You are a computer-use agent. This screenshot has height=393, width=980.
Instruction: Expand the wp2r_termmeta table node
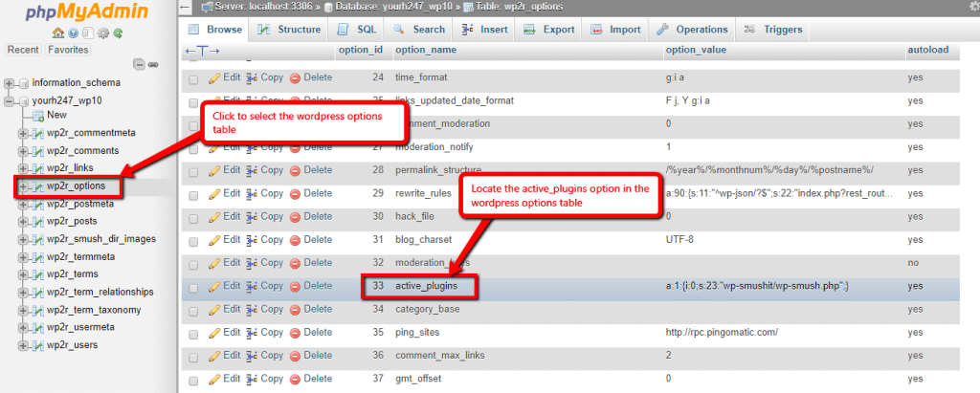(x=23, y=257)
